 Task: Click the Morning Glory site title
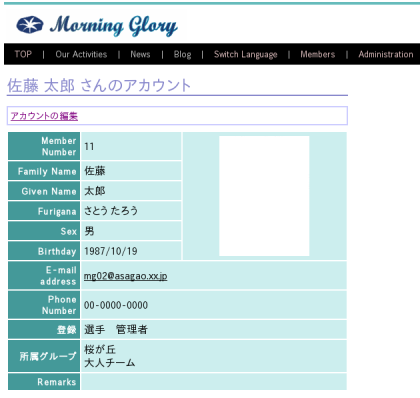click(114, 25)
